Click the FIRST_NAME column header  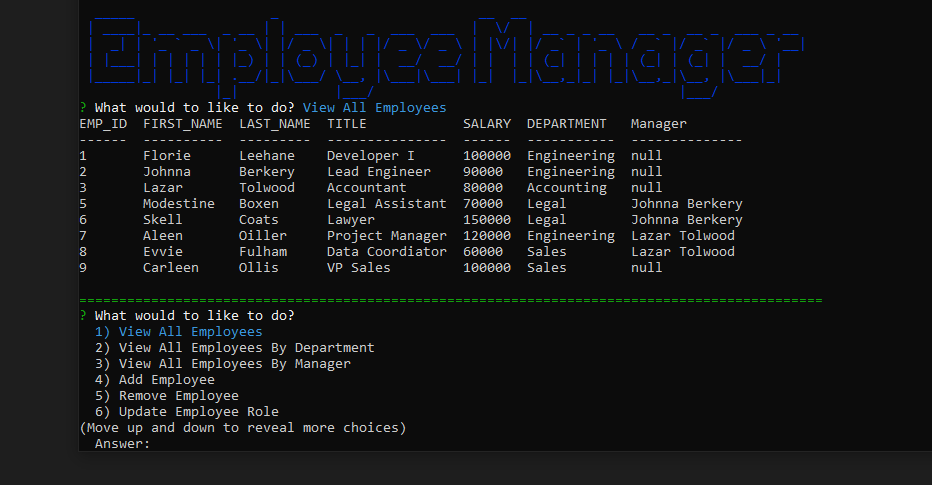182,124
